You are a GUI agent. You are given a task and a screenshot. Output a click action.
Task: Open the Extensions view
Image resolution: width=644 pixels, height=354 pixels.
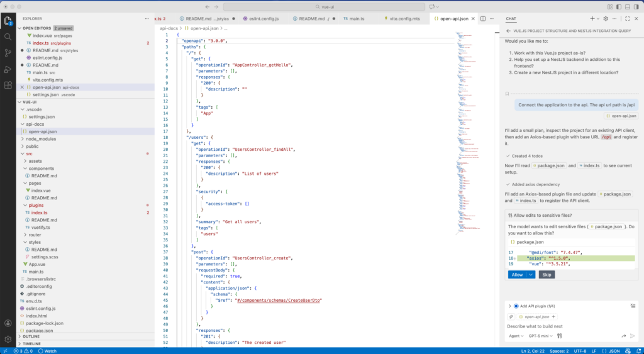coord(8,85)
